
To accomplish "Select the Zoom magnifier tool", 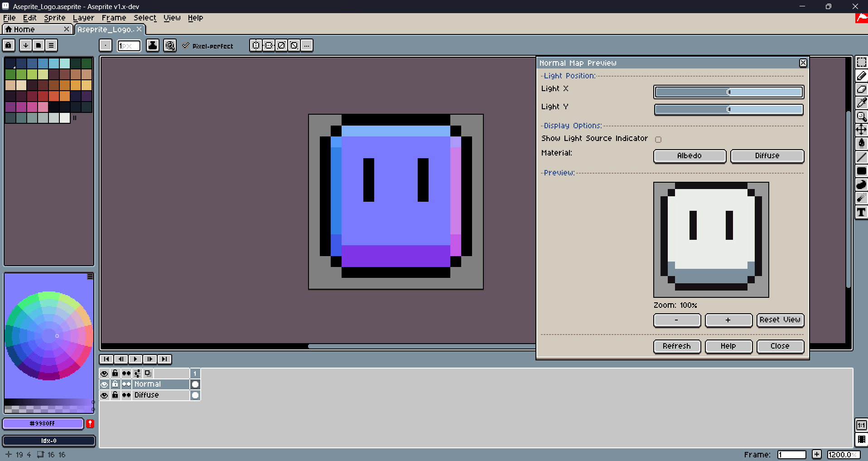I will point(861,116).
